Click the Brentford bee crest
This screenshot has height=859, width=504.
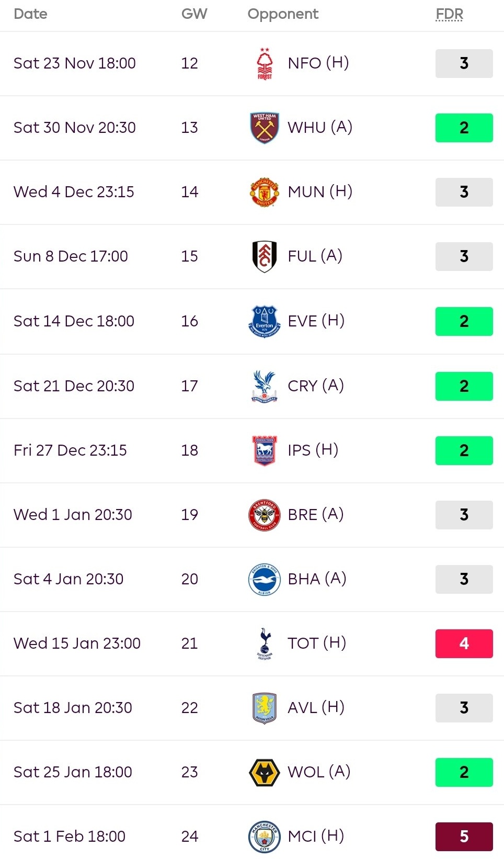click(265, 515)
